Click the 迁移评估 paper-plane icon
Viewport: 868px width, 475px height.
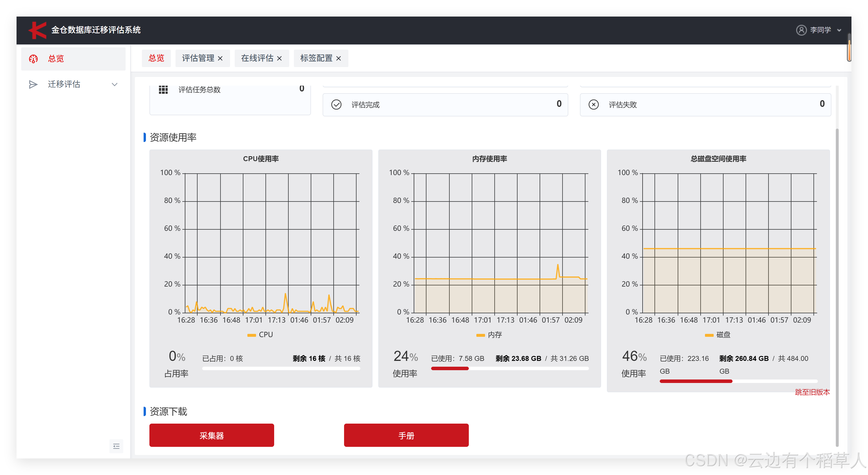coord(33,84)
